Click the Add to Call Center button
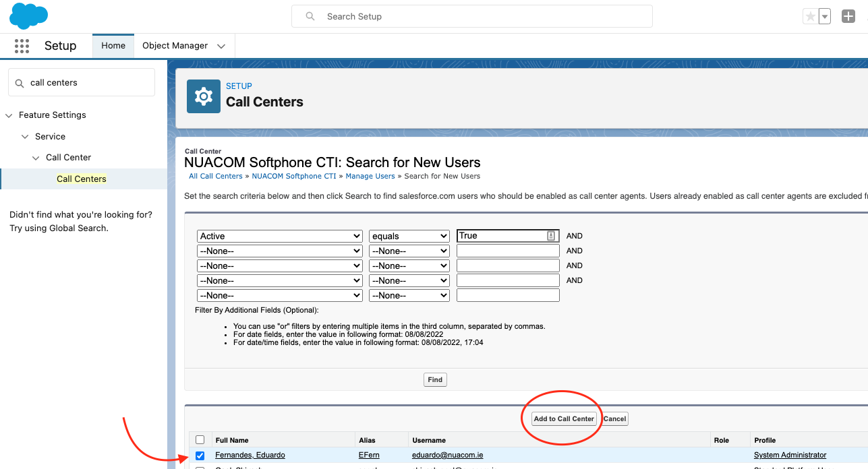Viewport: 868px width, 469px height. (x=564, y=419)
